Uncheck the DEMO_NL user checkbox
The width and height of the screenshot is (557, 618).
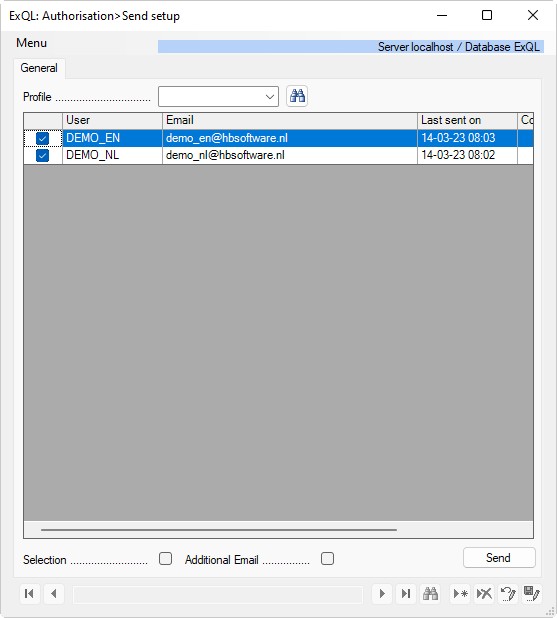point(43,156)
